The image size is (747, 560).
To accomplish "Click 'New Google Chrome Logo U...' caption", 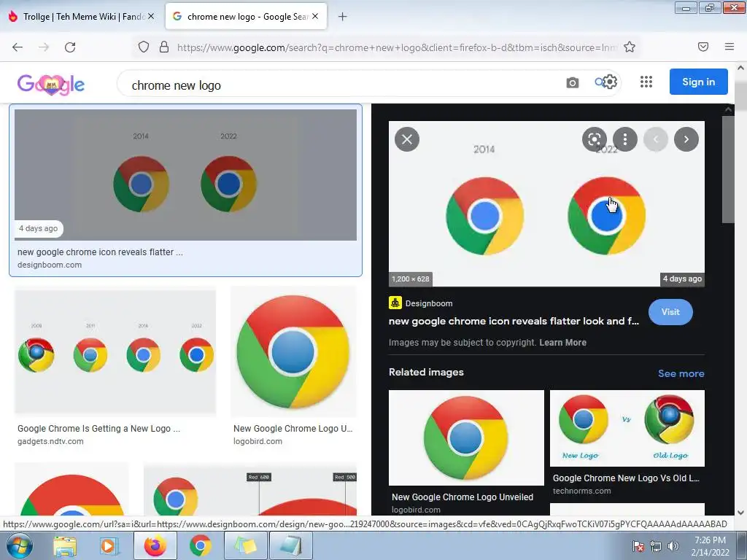I will (x=293, y=429).
